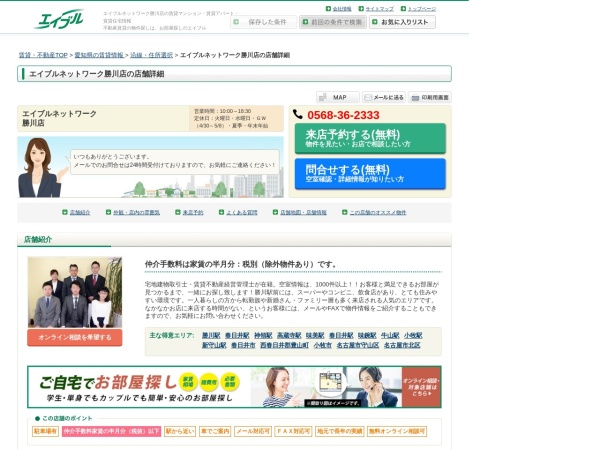
Task: Open the 新守山駅 area link
Action: (x=214, y=345)
